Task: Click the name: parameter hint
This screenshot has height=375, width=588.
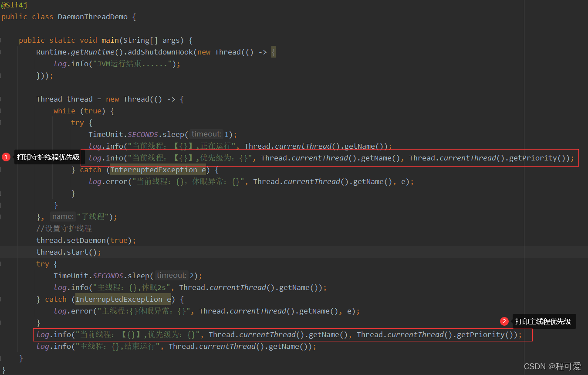Action: (x=63, y=217)
